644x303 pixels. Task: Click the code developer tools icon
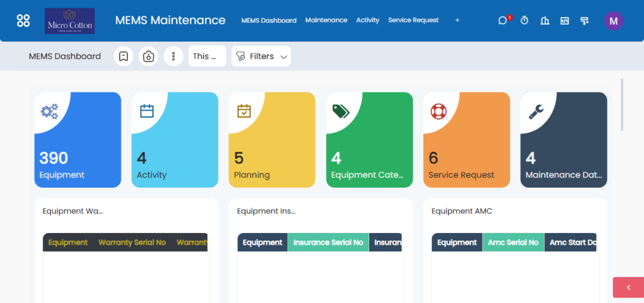tap(565, 21)
